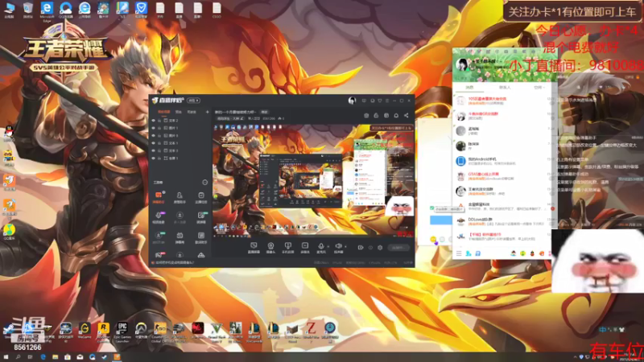
Task: Select the QQ 消息 tab
Action: click(469, 88)
